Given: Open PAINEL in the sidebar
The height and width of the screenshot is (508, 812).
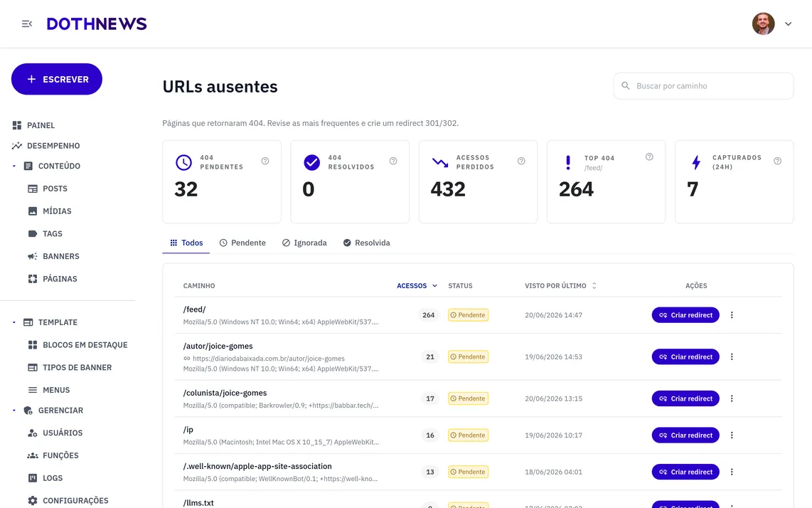Looking at the screenshot, I should (34, 125).
